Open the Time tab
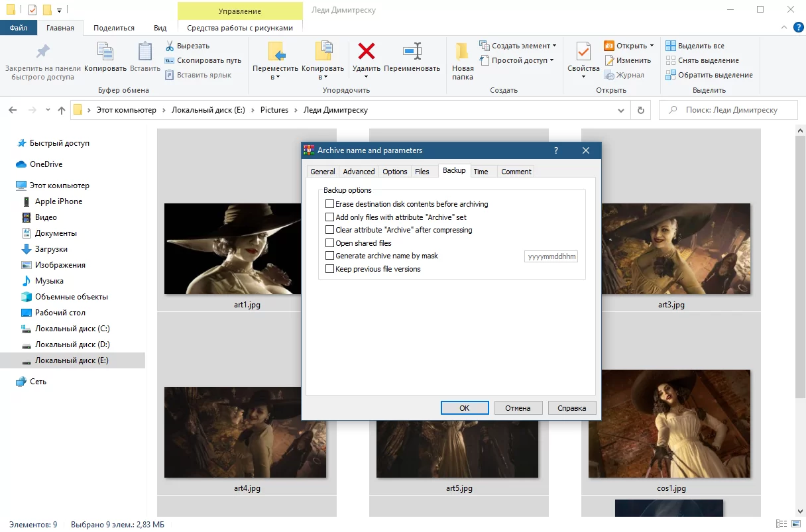Image resolution: width=806 pixels, height=532 pixels. coord(481,172)
